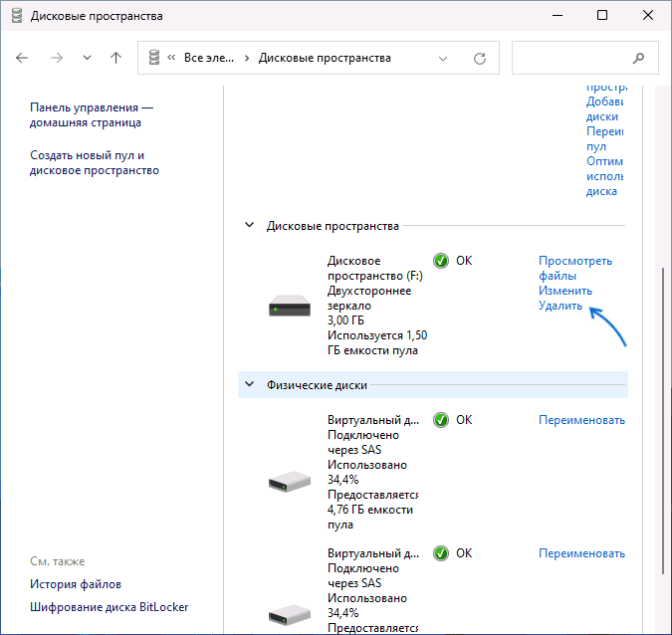The width and height of the screenshot is (672, 635).
Task: Collapse the "Дисковые пространства" section chevron
Action: point(249,225)
